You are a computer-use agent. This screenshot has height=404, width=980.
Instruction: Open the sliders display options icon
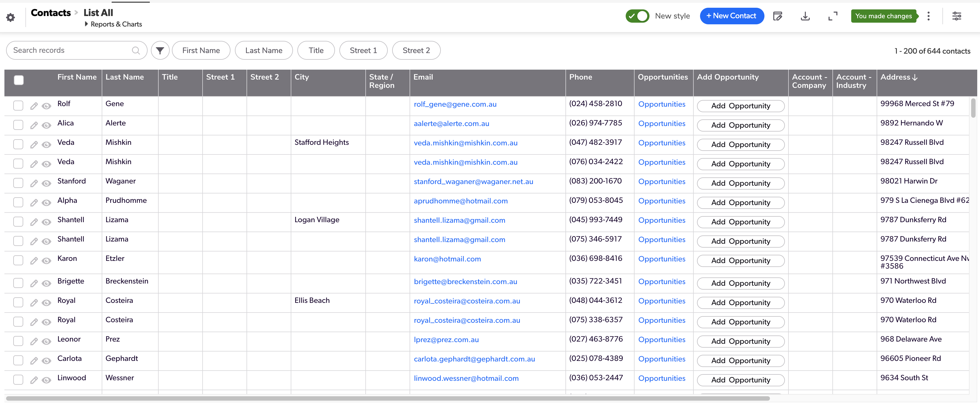pyautogui.click(x=957, y=16)
